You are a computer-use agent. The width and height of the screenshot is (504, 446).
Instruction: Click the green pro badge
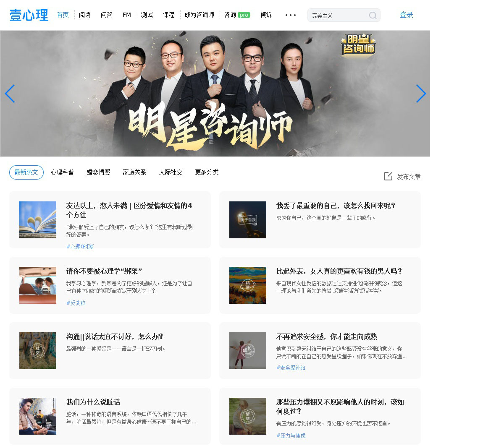pyautogui.click(x=244, y=15)
